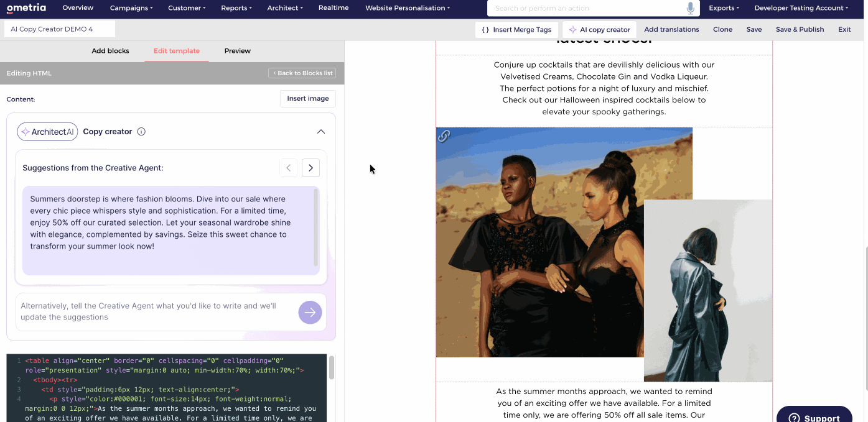Collapse the Copy creator panel
868x422 pixels.
[x=321, y=132]
